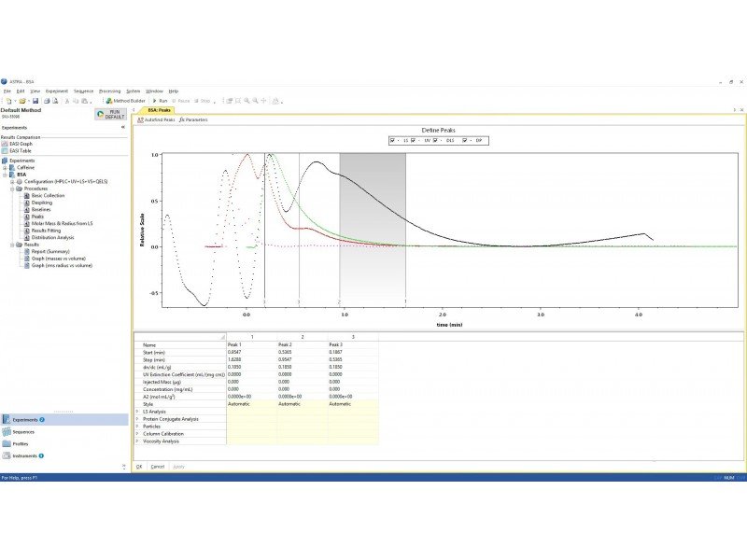Toggle the LS trace checkbox
Viewport: 747px width, 560px height.
pos(392,141)
